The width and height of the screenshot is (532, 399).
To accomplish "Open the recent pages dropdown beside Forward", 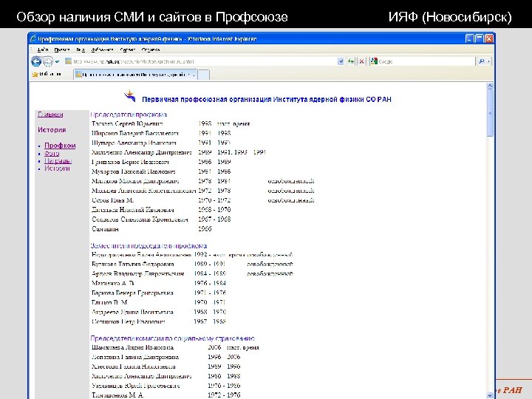I will 57,62.
